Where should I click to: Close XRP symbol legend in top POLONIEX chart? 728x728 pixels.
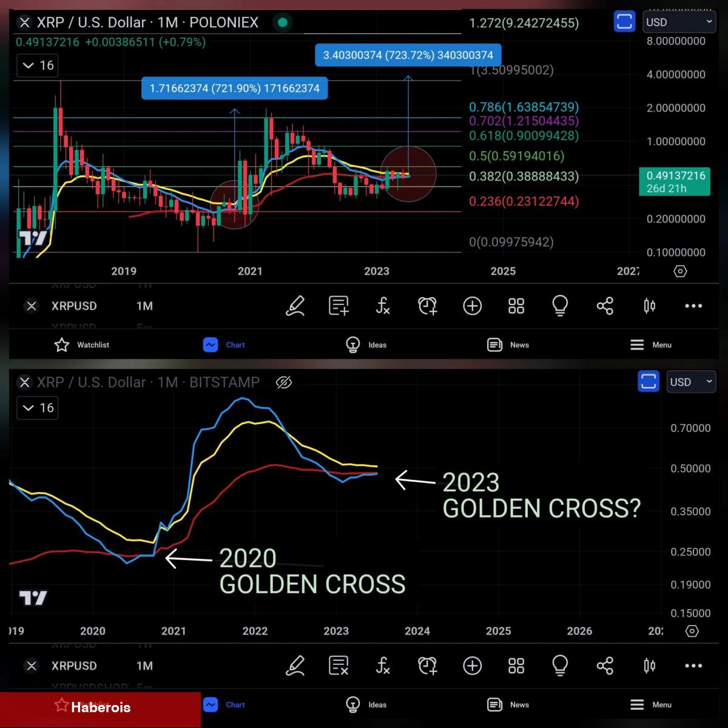[x=24, y=22]
